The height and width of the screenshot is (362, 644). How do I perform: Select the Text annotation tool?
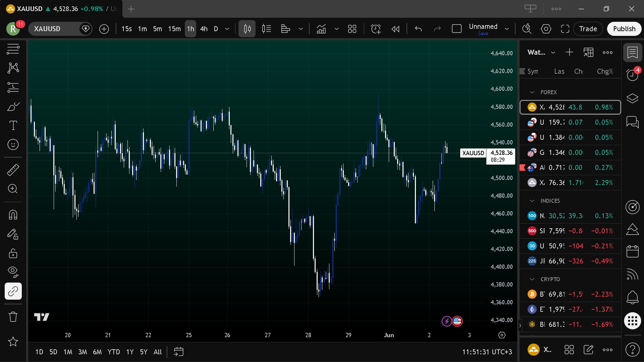pos(13,126)
